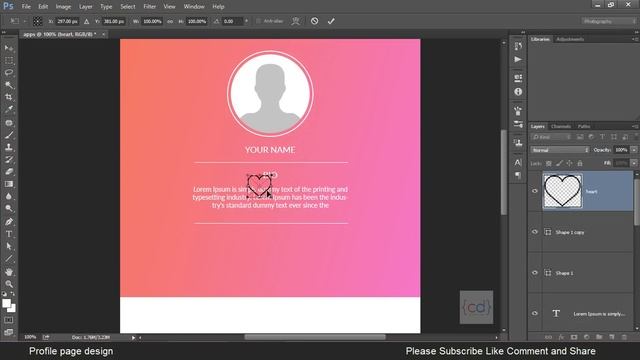The width and height of the screenshot is (640, 360).
Task: Hide the Shape 1 layer
Action: point(535,273)
